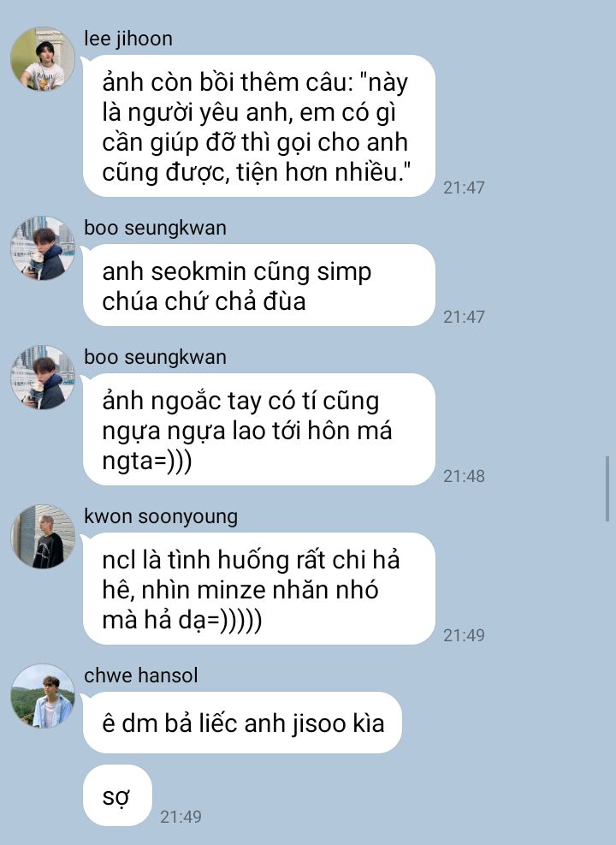Click the chat scrollbar handle at right
Screen dimensions: 616x845
[607, 489]
